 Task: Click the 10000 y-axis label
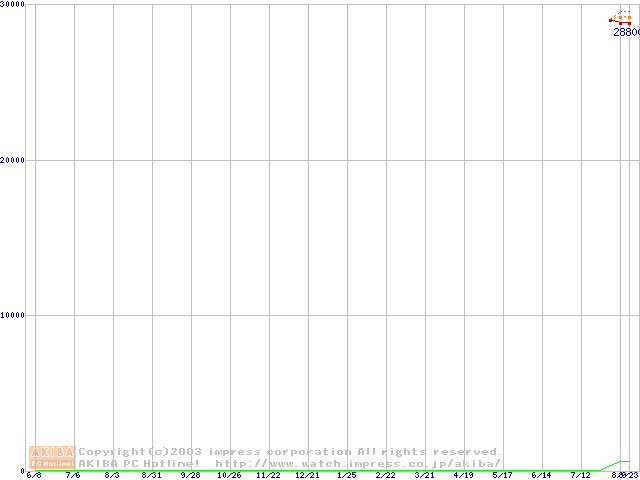click(x=13, y=315)
